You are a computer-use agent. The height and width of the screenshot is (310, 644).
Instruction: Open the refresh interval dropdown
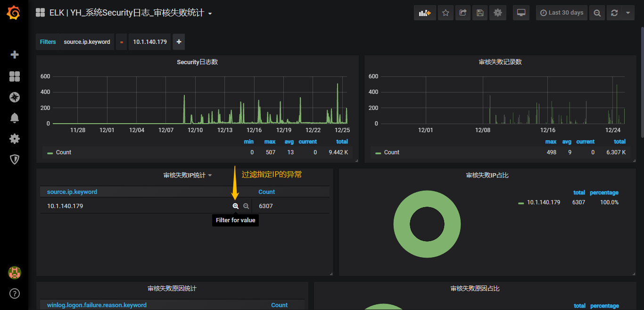coord(627,12)
